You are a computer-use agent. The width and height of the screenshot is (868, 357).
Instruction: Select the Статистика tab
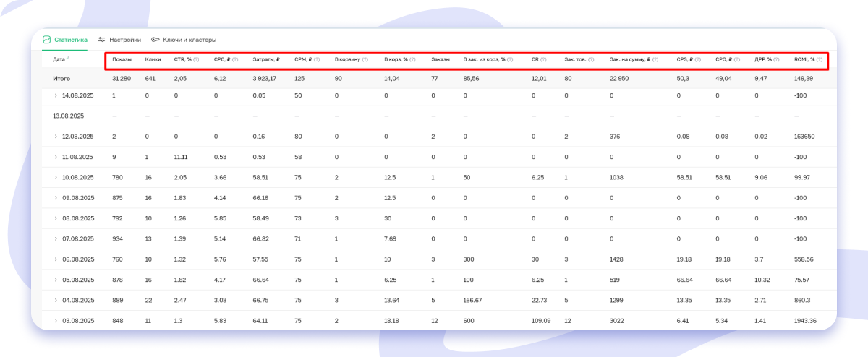point(65,40)
